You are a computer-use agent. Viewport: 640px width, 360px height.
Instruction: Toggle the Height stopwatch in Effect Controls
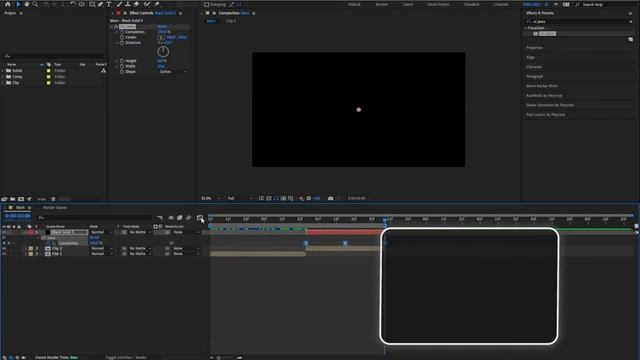click(122, 61)
